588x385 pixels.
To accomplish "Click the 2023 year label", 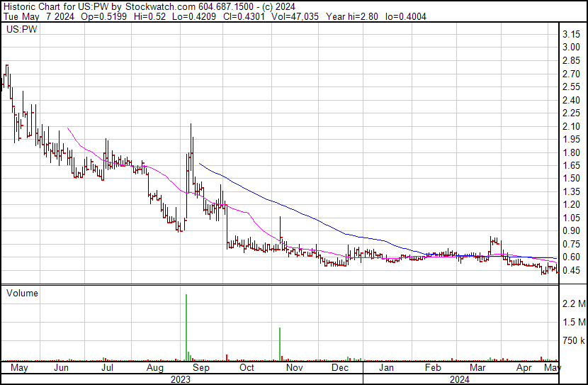I will 181,379.
